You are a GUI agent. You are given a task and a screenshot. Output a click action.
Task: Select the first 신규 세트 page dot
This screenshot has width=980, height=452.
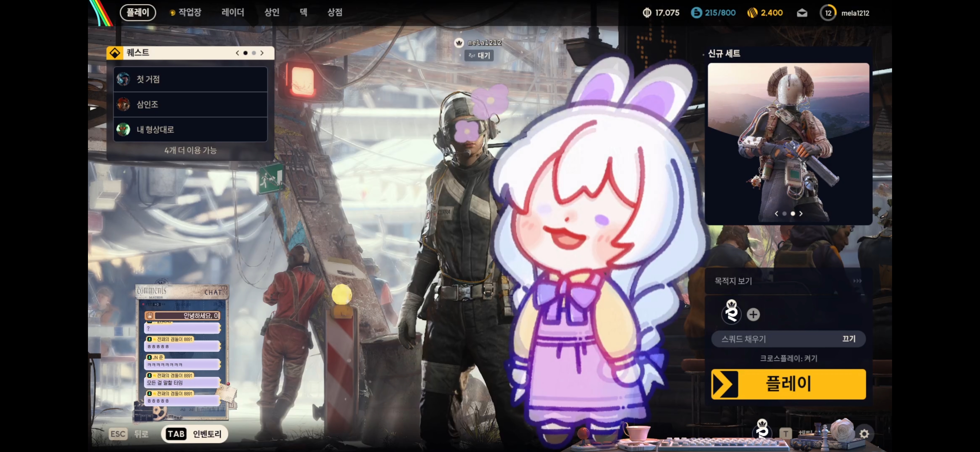click(x=784, y=214)
